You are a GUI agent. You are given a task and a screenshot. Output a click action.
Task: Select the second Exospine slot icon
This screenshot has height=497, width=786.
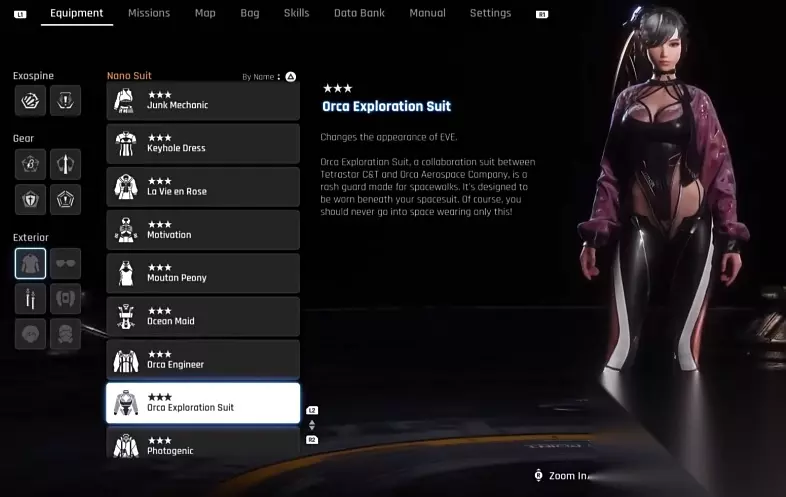pyautogui.click(x=65, y=101)
